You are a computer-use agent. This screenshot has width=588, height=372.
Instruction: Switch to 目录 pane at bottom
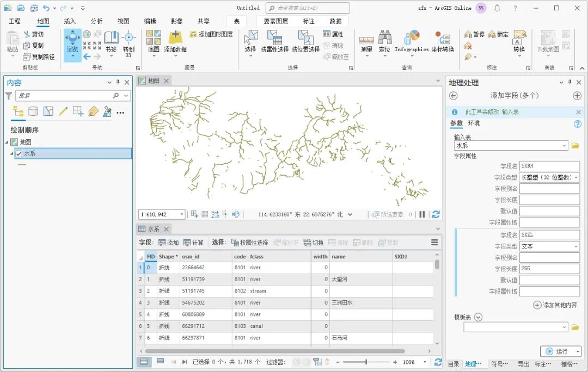tap(454, 364)
